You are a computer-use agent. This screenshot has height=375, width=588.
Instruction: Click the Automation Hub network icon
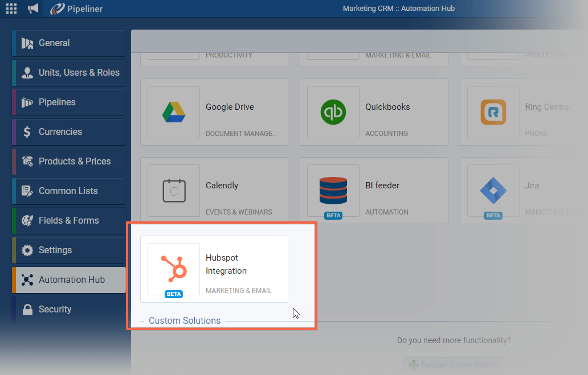pos(27,280)
